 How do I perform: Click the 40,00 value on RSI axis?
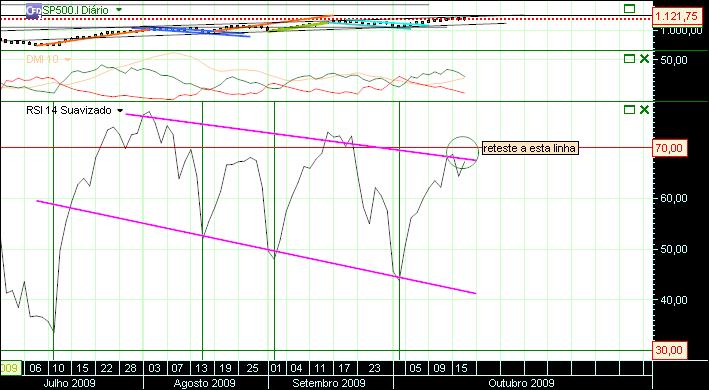(674, 300)
